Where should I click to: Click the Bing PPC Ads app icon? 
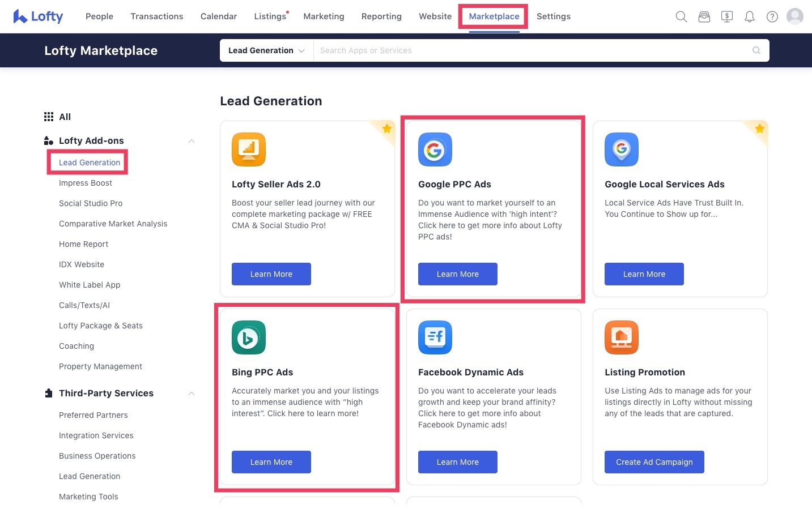coord(248,337)
